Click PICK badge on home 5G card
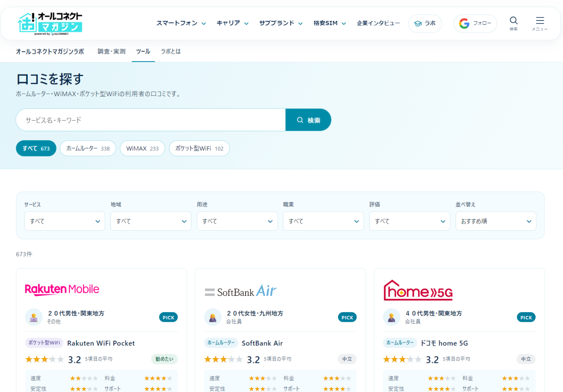The image size is (563, 392). pyautogui.click(x=526, y=317)
